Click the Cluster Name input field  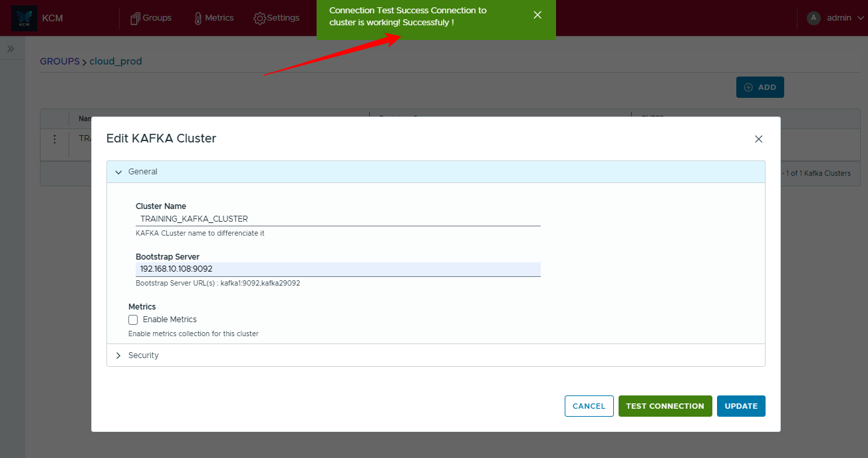pyautogui.click(x=338, y=219)
